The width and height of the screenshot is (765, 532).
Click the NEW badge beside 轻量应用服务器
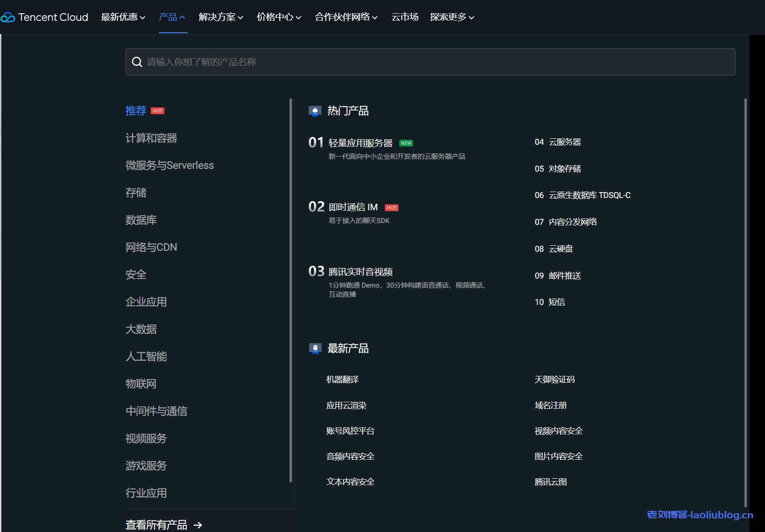[406, 143]
